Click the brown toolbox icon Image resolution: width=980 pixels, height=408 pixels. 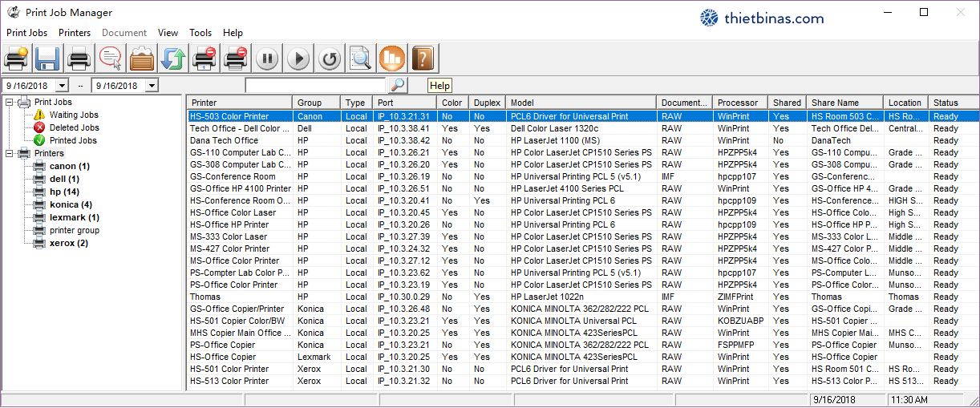click(142, 59)
